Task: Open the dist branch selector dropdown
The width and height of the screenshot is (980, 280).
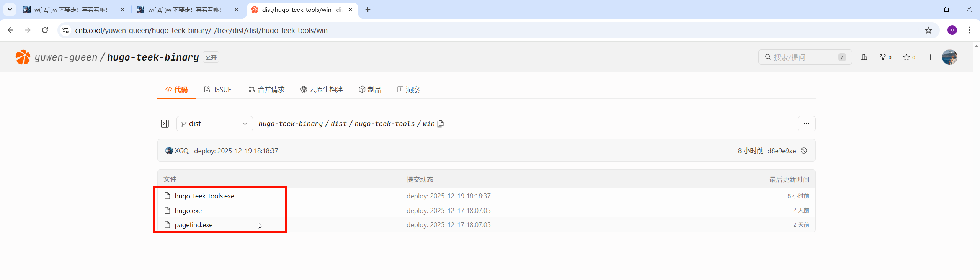Action: coord(214,124)
